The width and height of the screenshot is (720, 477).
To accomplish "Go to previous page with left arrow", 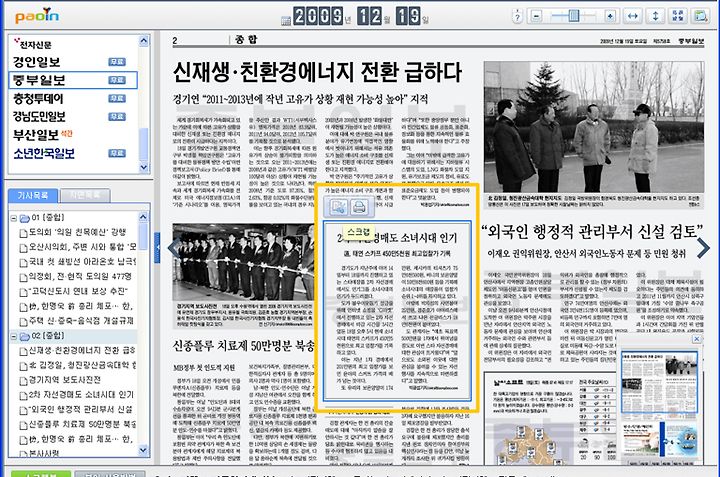I will [174, 248].
